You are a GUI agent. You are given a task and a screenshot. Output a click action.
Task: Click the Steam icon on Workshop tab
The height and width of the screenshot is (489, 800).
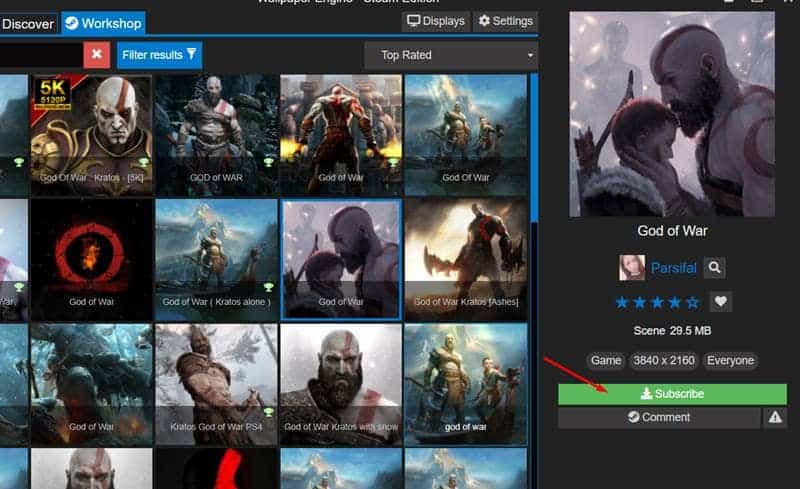click(72, 23)
